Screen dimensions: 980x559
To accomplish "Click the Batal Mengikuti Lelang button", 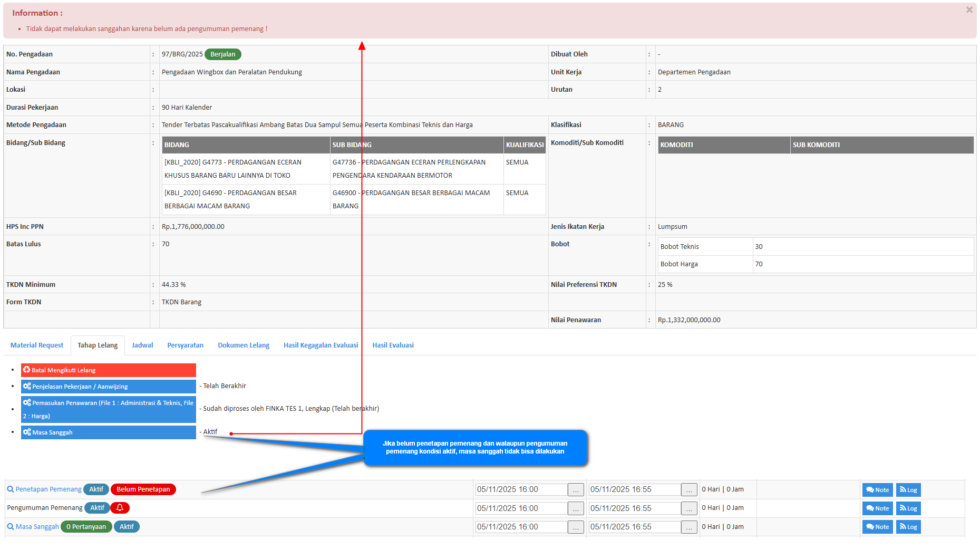I will pos(108,370).
